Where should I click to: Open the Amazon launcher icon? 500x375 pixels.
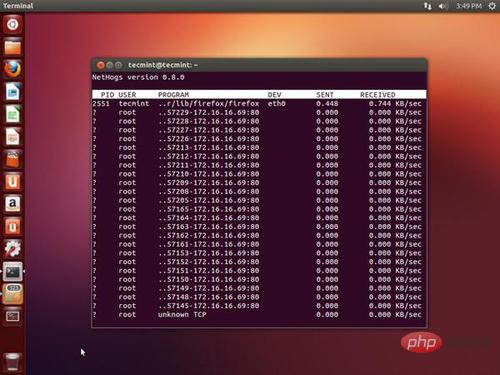[x=13, y=204]
